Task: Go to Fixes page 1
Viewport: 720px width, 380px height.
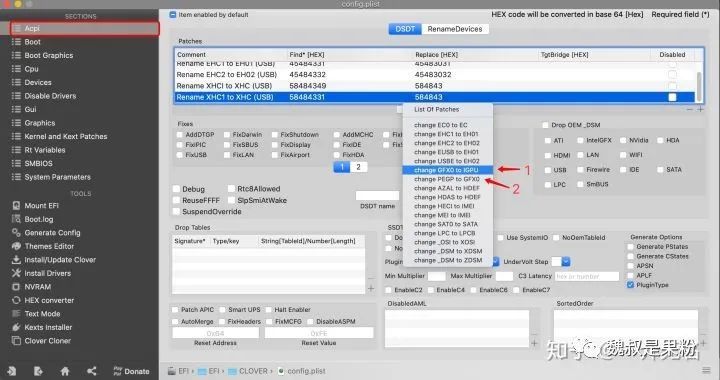Action: pos(342,167)
